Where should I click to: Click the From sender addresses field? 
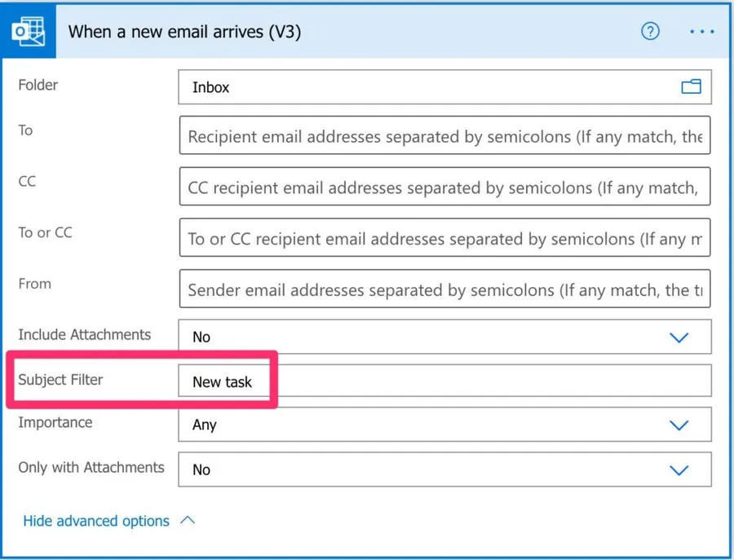tap(444, 290)
